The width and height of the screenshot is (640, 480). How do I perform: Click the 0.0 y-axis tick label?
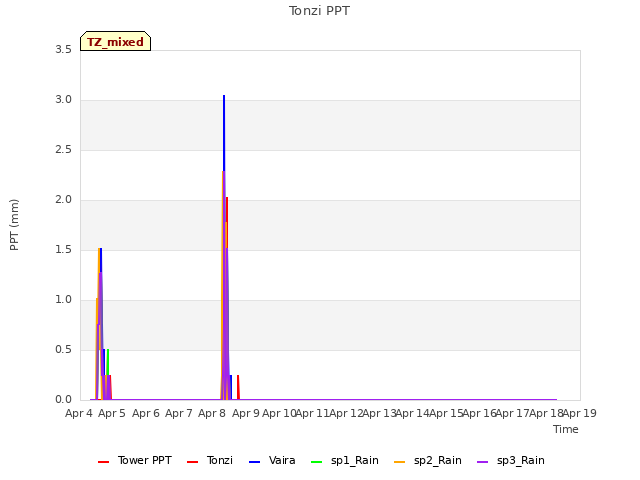(63, 400)
